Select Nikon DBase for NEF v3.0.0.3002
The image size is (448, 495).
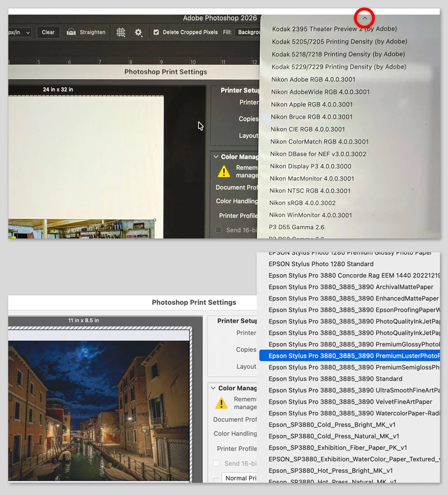318,154
